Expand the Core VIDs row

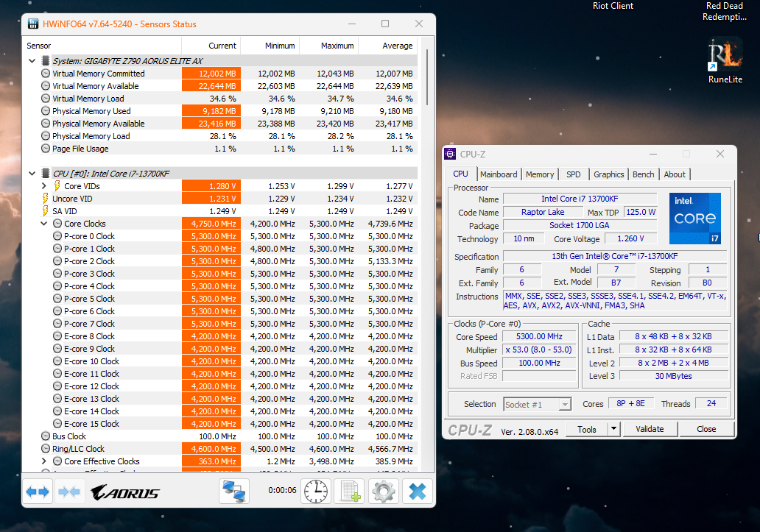[43, 186]
